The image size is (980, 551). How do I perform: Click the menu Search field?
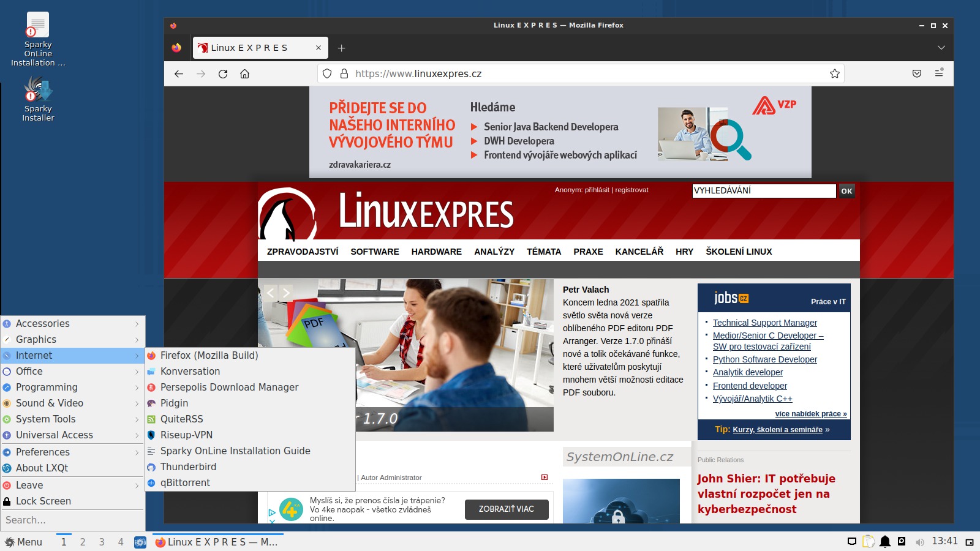pos(72,520)
